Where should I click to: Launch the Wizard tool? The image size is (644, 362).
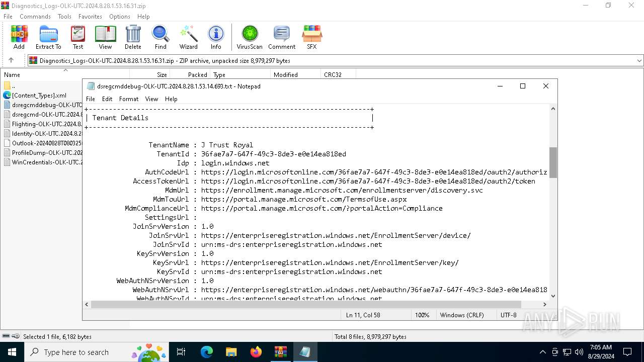189,38
